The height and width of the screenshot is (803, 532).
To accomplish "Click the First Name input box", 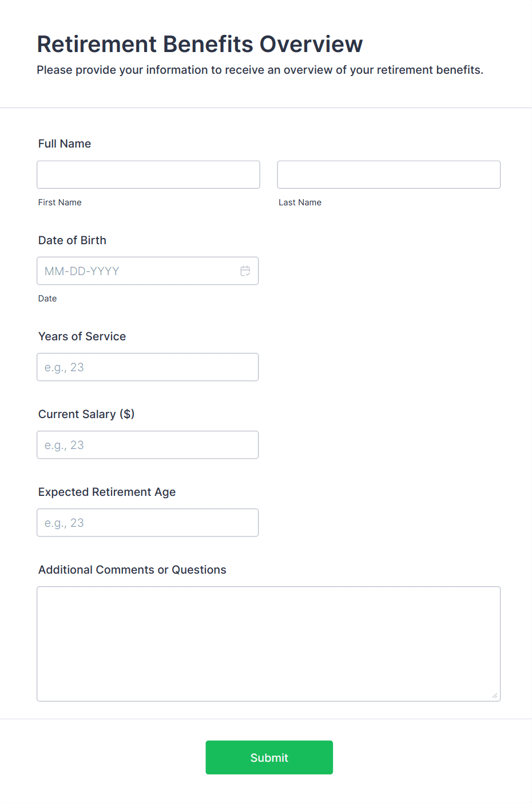I will click(148, 175).
